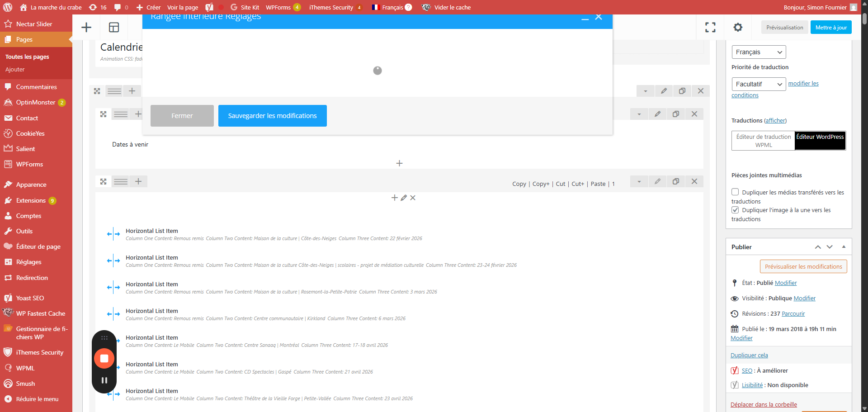Open the templates layout icon in the toolbar
Viewport: 868px width, 412px height.
pos(114,28)
